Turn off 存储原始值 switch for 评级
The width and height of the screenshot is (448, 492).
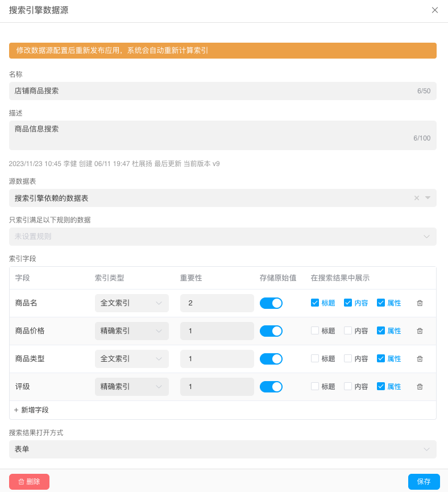click(271, 387)
